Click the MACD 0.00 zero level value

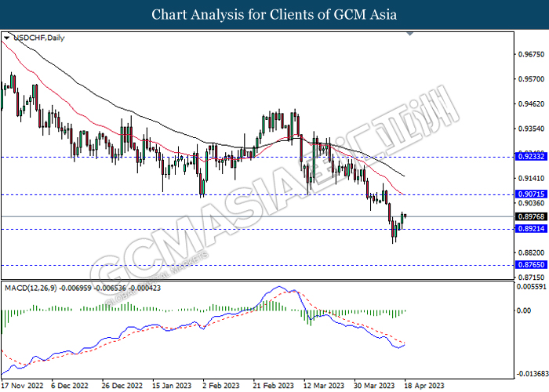[524, 310]
